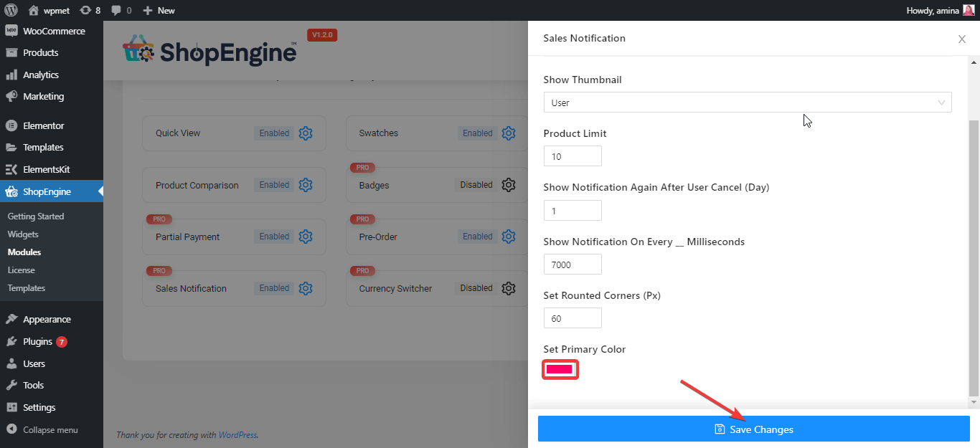
Task: Click Pre-Order Enabled status badge
Action: pos(478,237)
